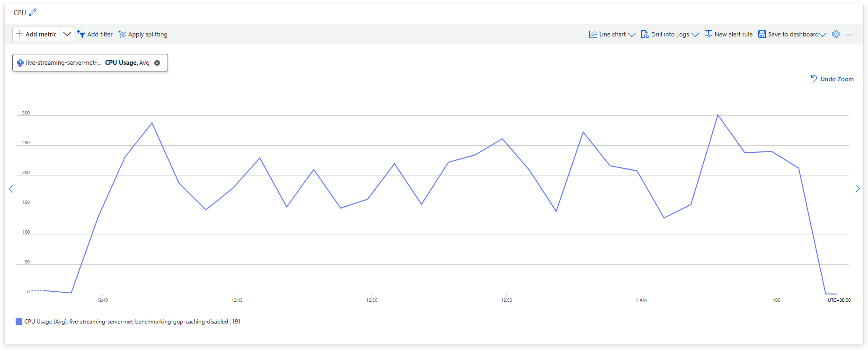This screenshot has width=868, height=350.
Task: Click Apply splitting
Action: pyautogui.click(x=143, y=34)
